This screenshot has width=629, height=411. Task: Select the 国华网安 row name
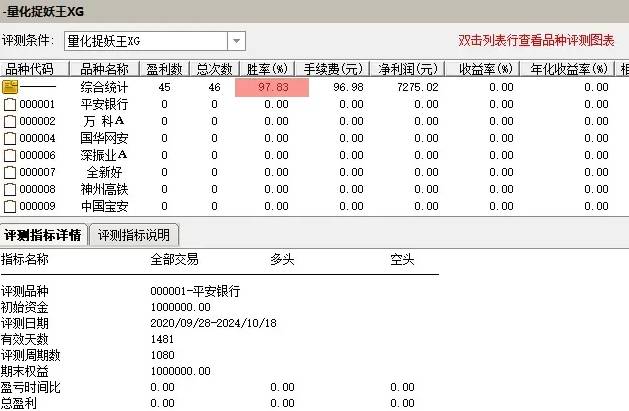click(104, 138)
